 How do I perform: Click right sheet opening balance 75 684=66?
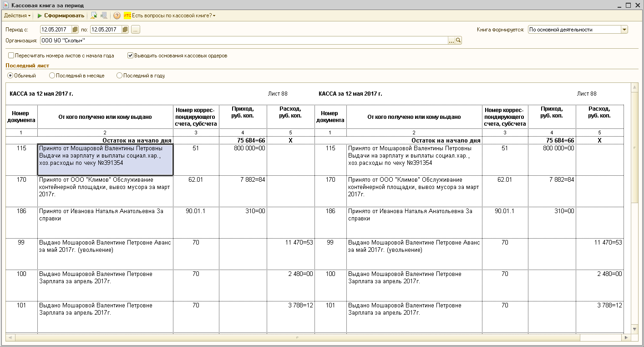(x=560, y=140)
